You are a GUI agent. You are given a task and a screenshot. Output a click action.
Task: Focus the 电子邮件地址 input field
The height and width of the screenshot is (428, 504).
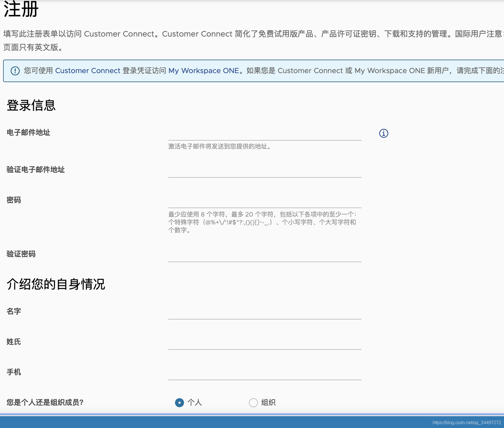click(265, 133)
